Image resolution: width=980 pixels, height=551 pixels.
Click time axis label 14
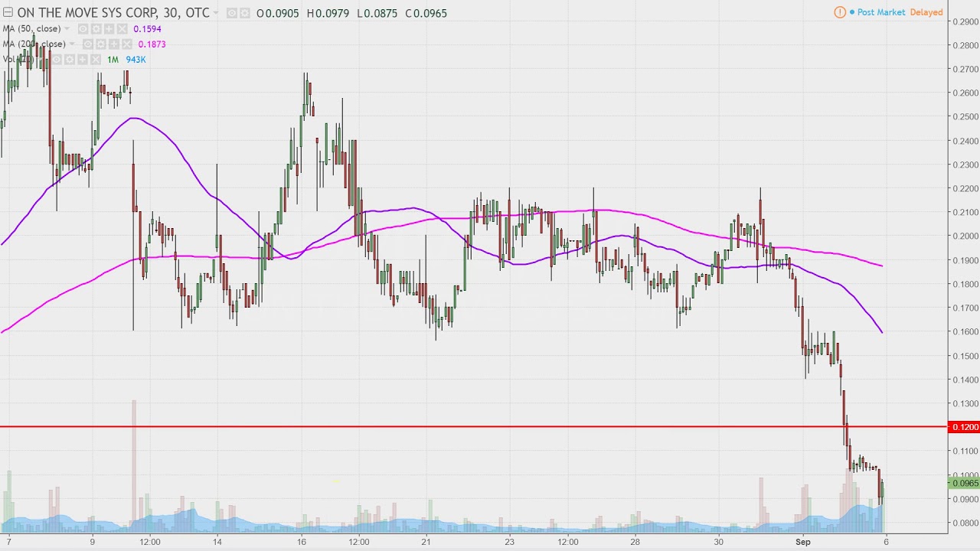[217, 542]
